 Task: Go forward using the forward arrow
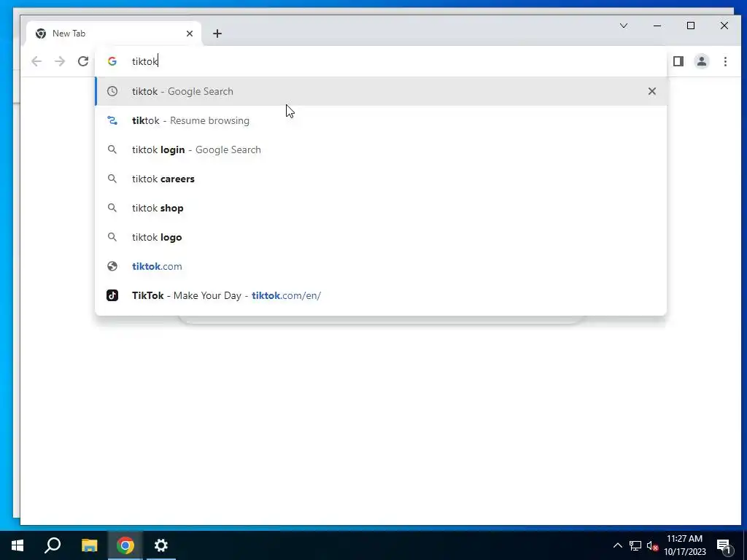(x=60, y=61)
